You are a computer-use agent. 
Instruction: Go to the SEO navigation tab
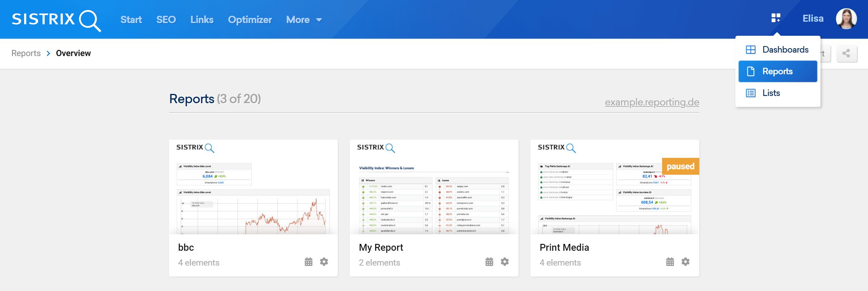(x=166, y=20)
